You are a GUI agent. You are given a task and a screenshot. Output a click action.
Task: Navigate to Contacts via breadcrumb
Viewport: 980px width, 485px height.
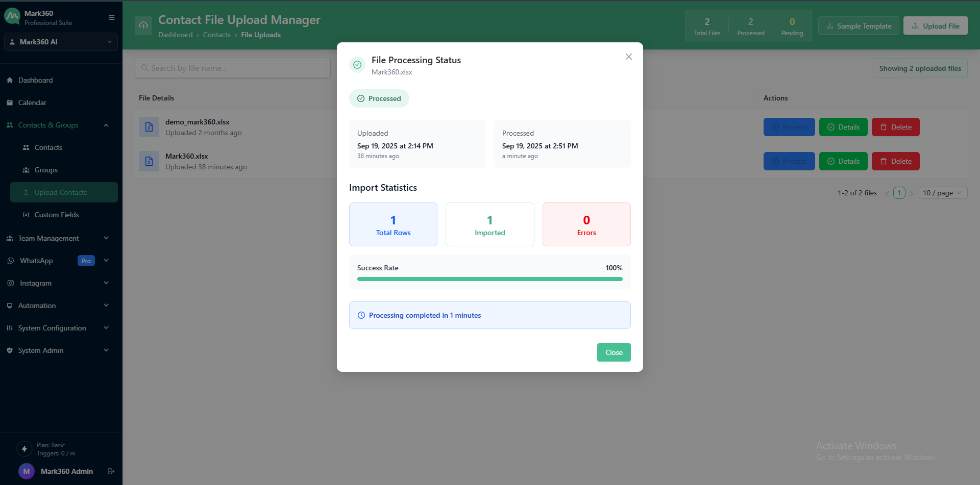coord(217,35)
